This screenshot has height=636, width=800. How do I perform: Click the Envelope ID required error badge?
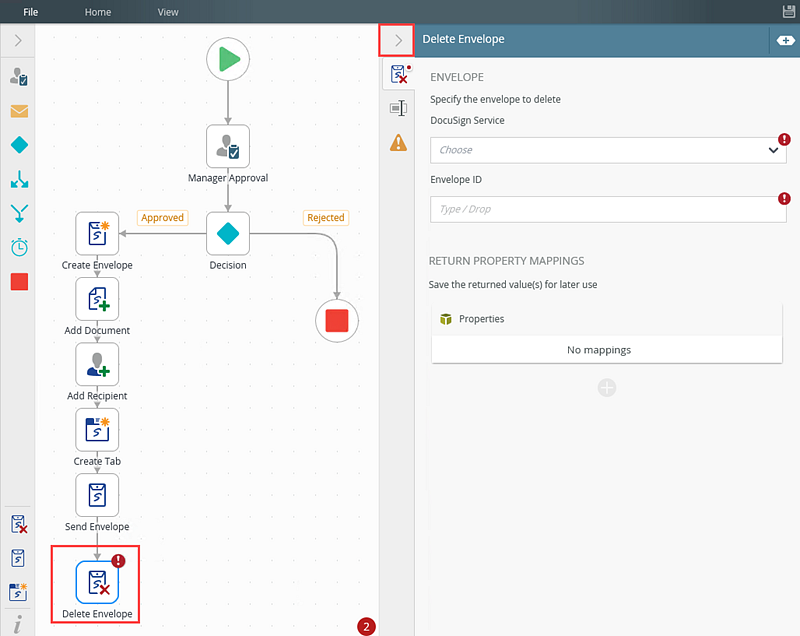tap(784, 198)
